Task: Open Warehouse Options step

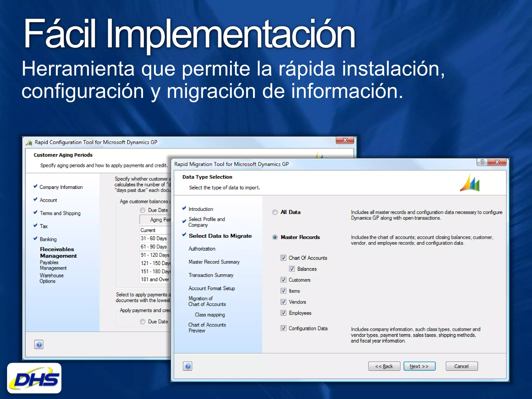Action: point(51,278)
